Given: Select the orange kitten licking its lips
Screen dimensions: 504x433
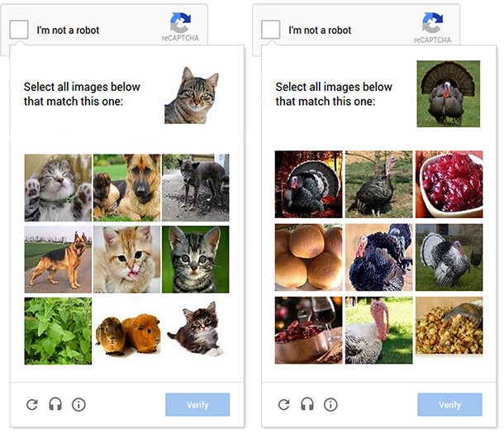Looking at the screenshot, I should point(126,259).
